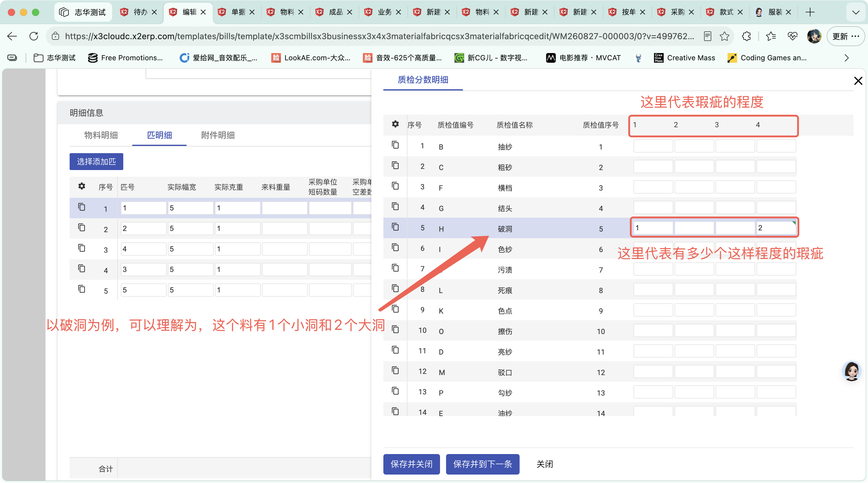Click copy icon of 匹明细 row 1
Image resolution: width=868 pixels, height=483 pixels.
pos(82,207)
